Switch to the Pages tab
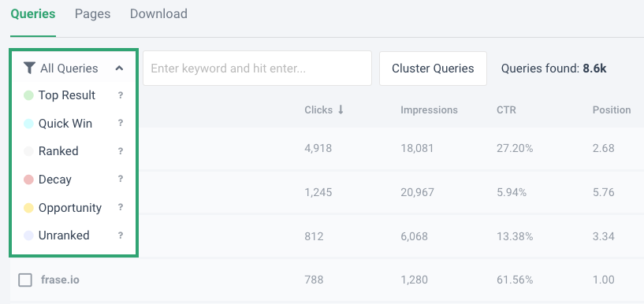 [92, 14]
